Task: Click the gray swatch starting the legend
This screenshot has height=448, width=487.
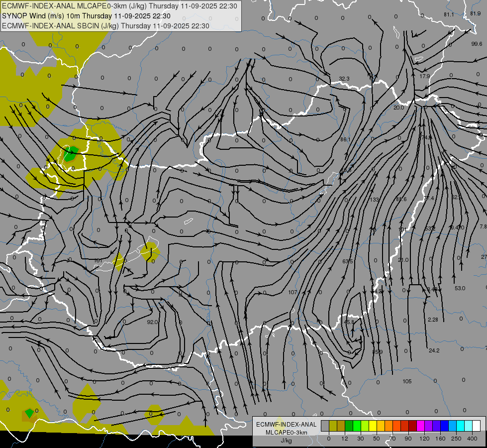Action: 325,426
